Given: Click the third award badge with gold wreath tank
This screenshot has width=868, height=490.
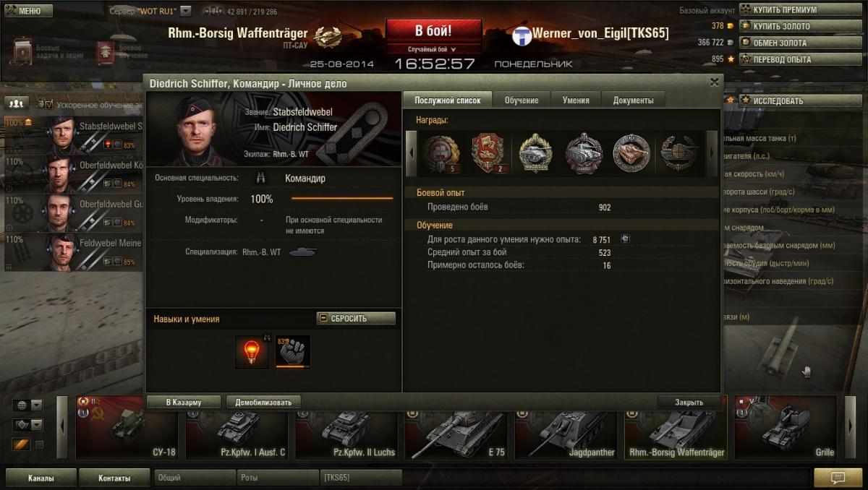Looking at the screenshot, I should coord(536,153).
